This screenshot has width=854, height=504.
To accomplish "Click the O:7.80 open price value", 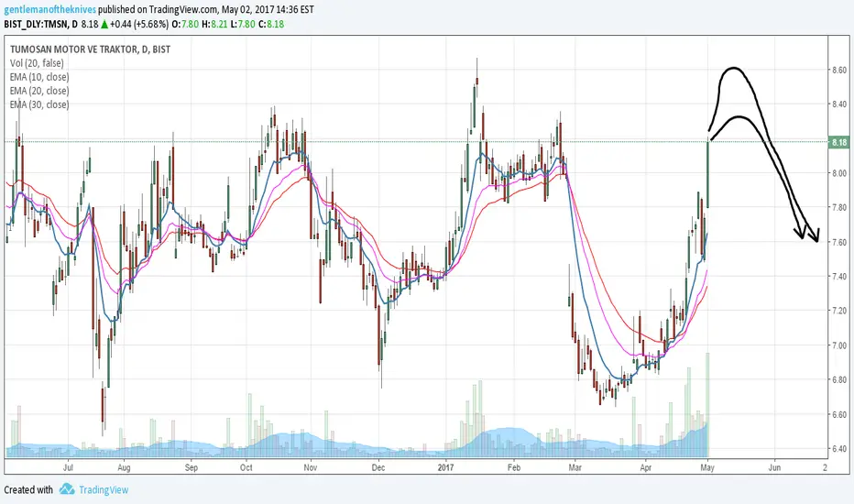I will tap(185, 24).
